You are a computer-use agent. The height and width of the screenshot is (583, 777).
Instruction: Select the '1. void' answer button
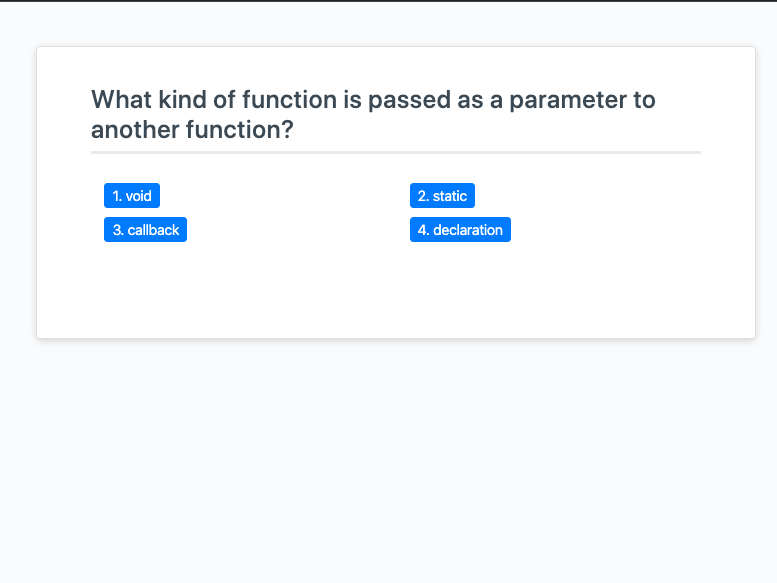(x=132, y=196)
